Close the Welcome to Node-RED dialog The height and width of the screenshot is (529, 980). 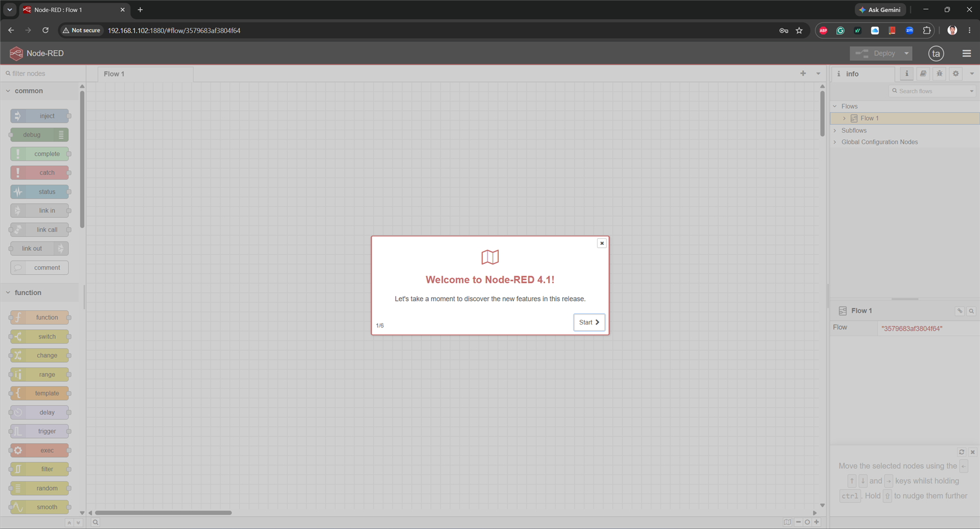point(601,243)
